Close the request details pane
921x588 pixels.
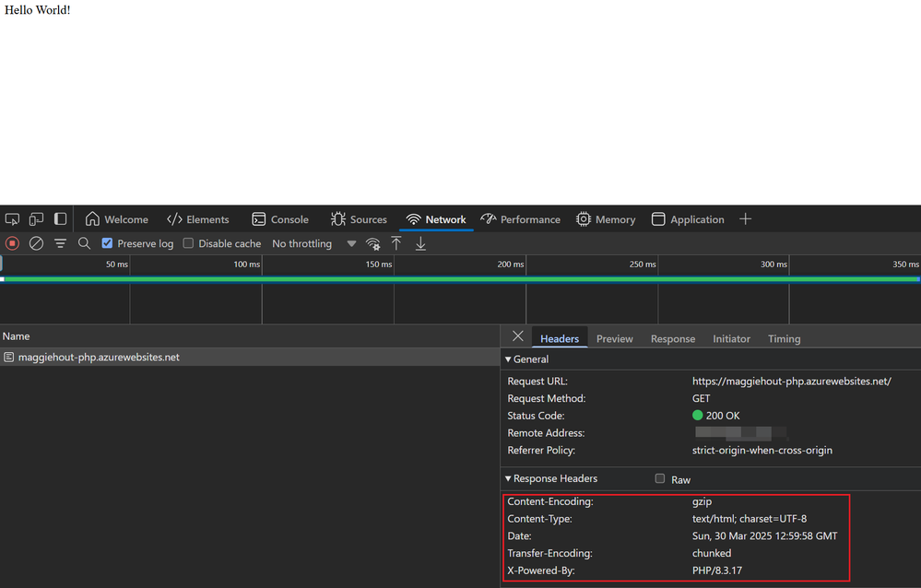pyautogui.click(x=517, y=336)
